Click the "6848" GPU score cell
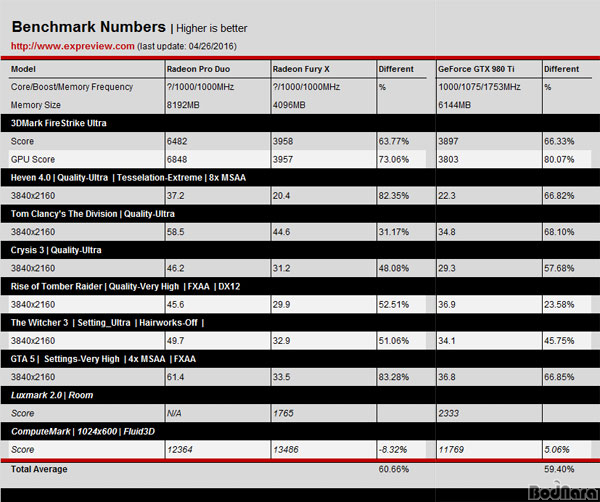 pyautogui.click(x=177, y=159)
